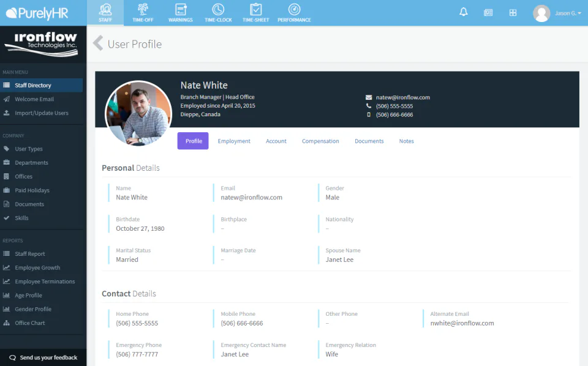Go back using the chevron beside User Profile

[98, 43]
